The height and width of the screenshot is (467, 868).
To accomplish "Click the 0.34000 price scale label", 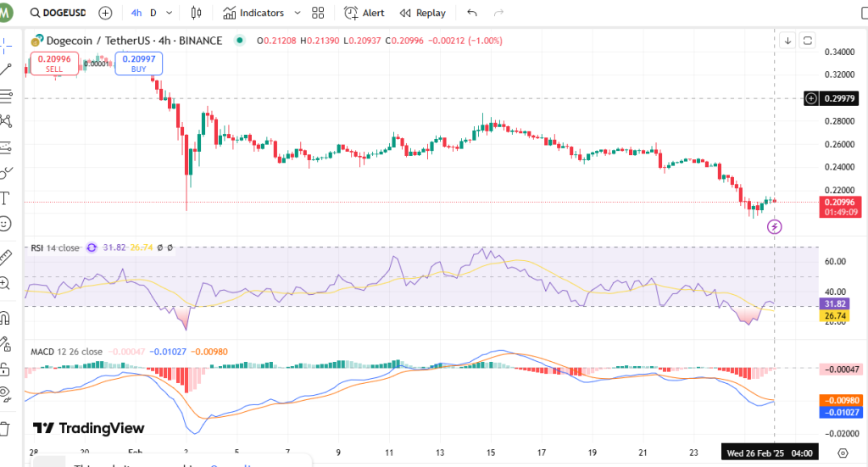I will [839, 52].
